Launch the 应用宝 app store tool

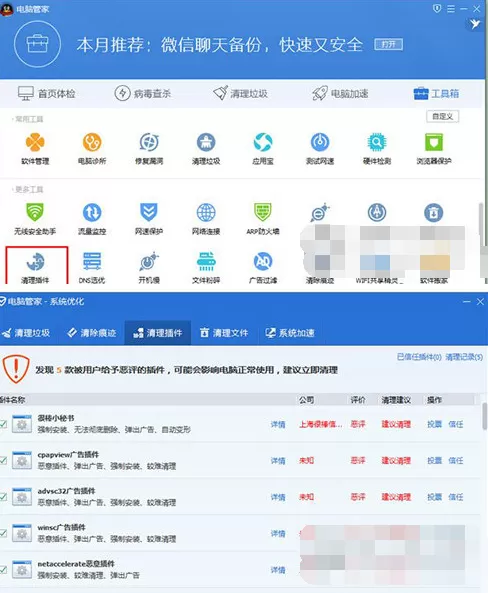coord(263,149)
